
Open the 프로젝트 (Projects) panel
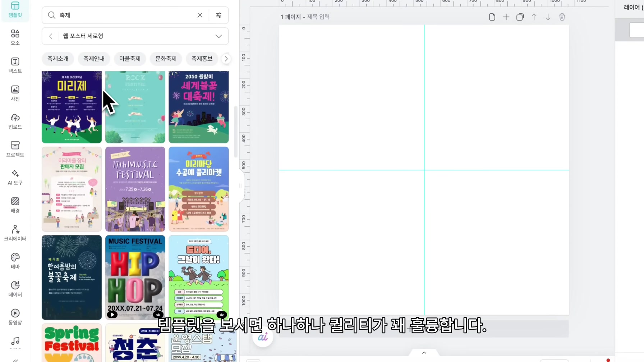coord(15,149)
